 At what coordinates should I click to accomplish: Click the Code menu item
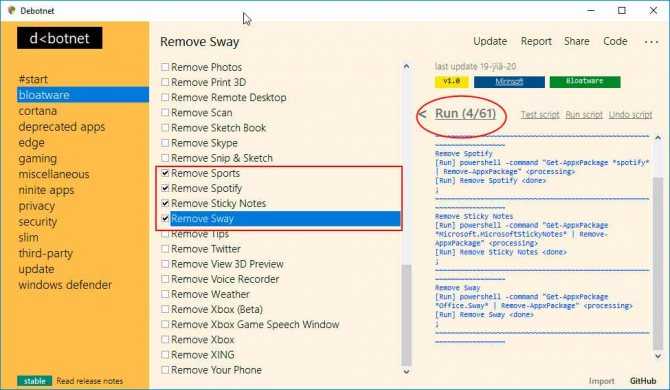[615, 41]
